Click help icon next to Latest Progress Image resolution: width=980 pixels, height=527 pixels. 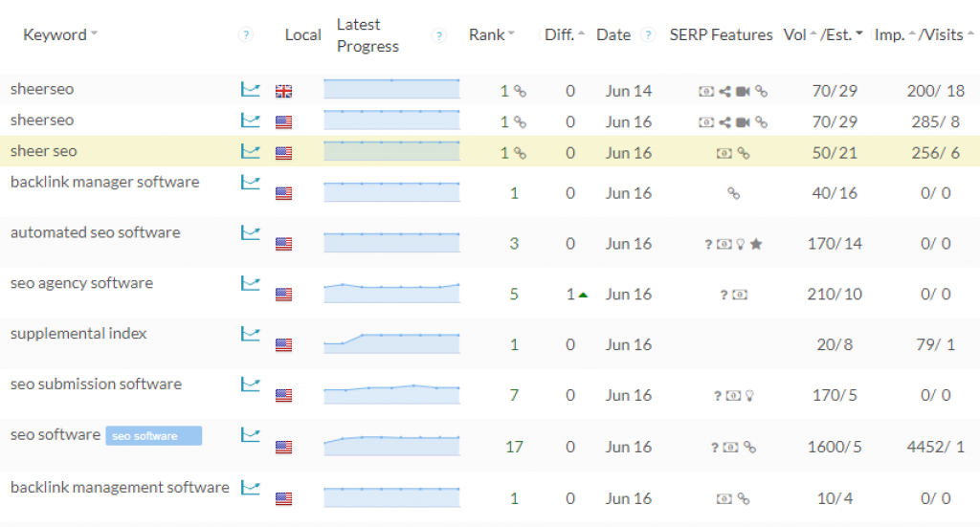tap(439, 35)
